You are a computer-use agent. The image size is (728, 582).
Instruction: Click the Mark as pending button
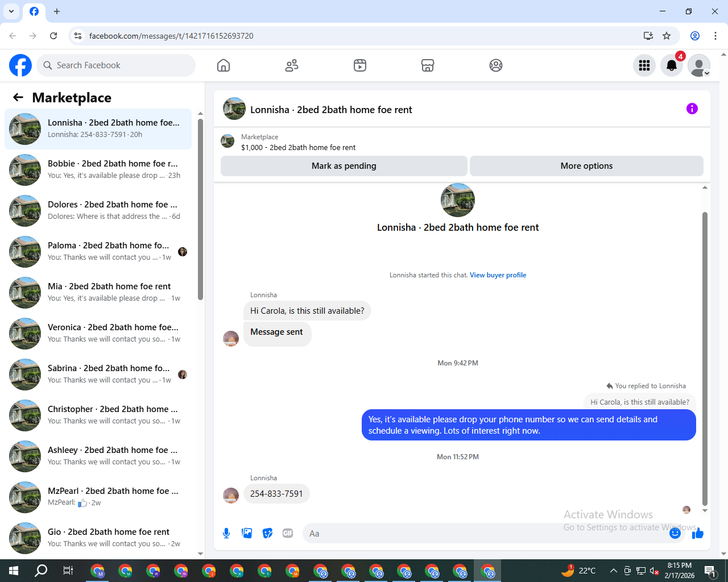click(344, 166)
